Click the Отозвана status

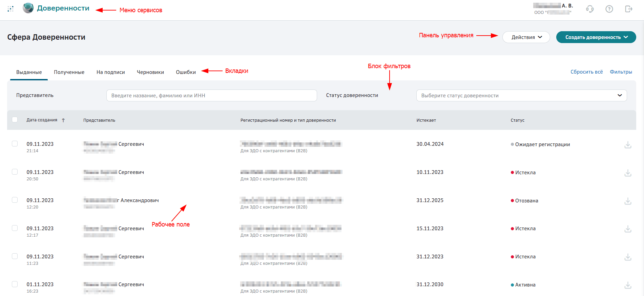[x=524, y=201]
